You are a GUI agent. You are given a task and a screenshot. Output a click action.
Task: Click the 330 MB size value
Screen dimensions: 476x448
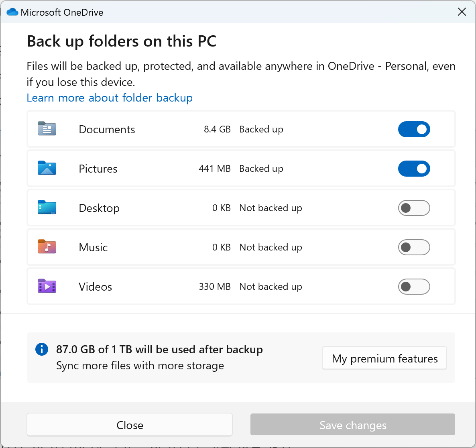click(215, 287)
